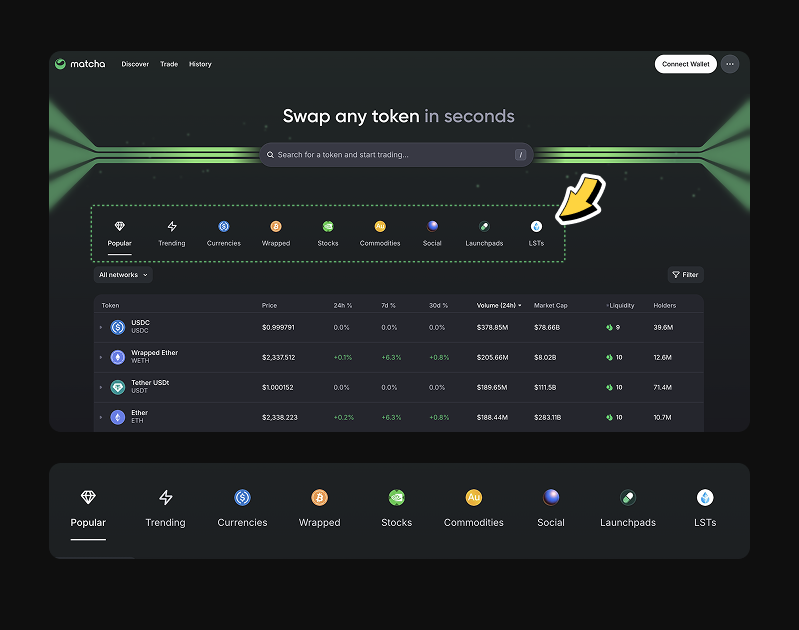Image resolution: width=799 pixels, height=630 pixels.
Task: Select the Popular diamond icon in enlarged category bar
Action: pyautogui.click(x=88, y=497)
